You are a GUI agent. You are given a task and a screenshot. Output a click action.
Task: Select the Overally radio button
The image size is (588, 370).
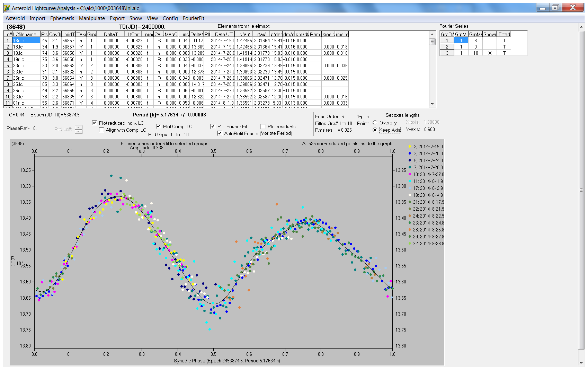375,123
